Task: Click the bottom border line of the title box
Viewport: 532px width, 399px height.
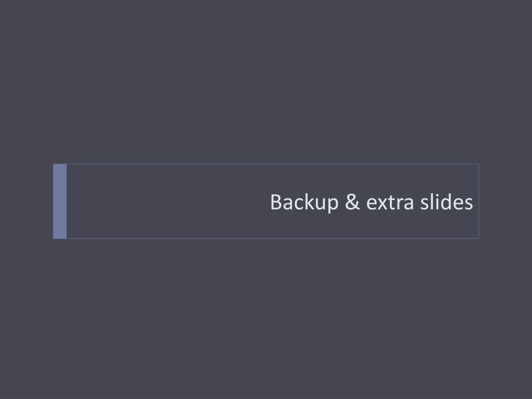Action: tap(273, 239)
